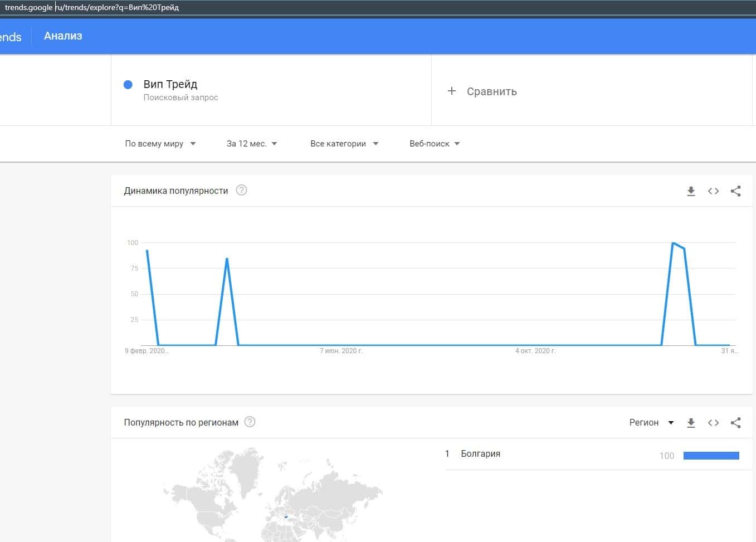Open the За 12 мес. time range dropdown
The height and width of the screenshot is (542, 756).
coord(252,144)
